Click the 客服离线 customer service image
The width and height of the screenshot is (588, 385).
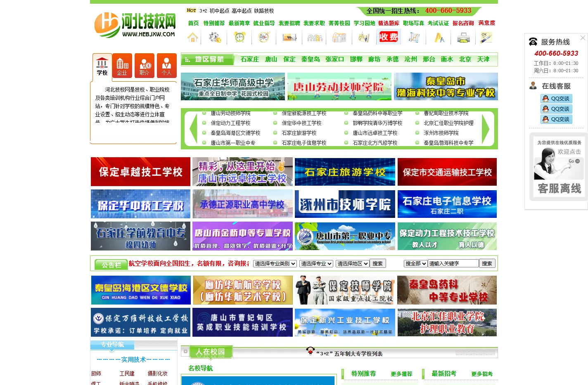pos(559,167)
